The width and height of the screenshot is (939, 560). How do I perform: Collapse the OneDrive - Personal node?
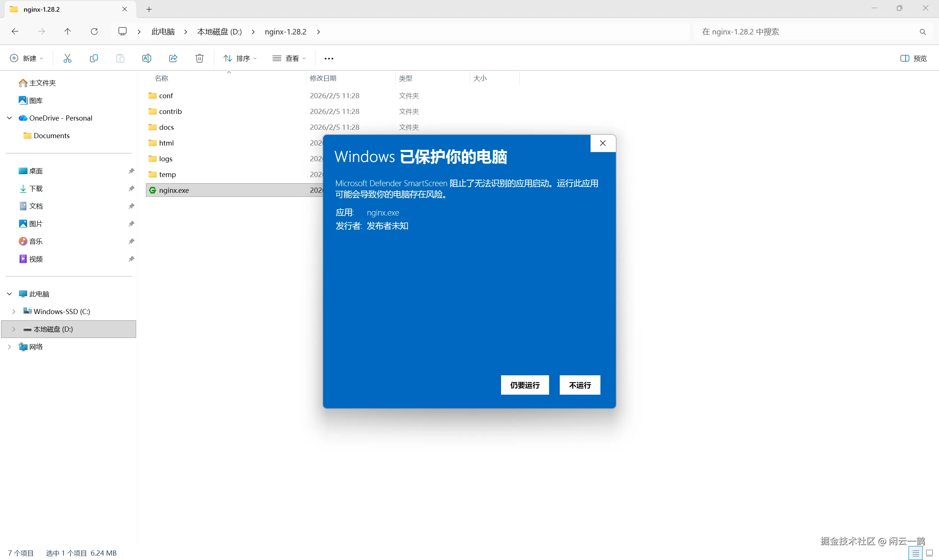(x=10, y=118)
